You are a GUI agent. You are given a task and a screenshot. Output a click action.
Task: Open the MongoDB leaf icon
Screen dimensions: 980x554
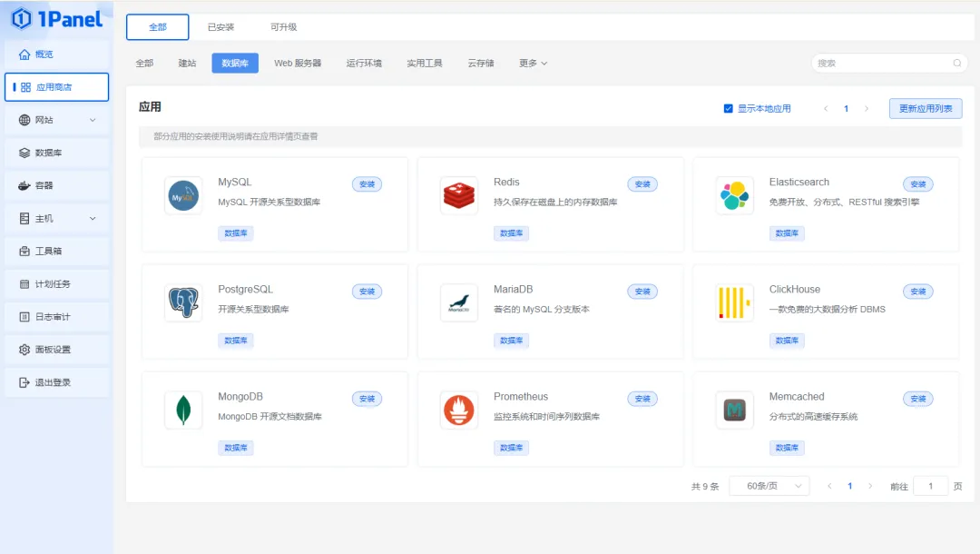[184, 411]
